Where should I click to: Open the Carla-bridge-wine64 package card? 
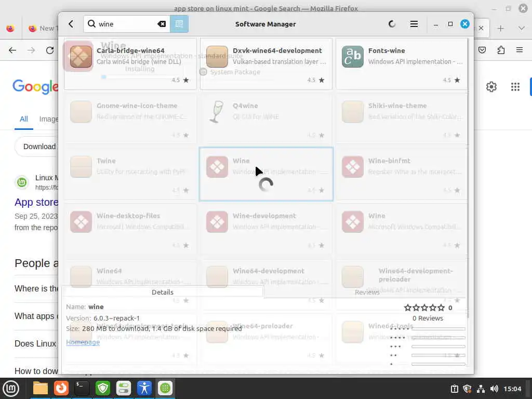coord(130,64)
